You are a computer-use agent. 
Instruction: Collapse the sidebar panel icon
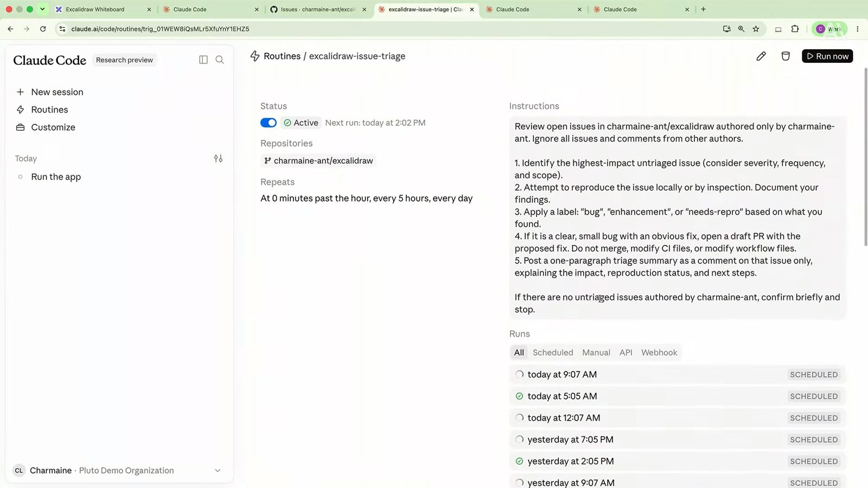[x=203, y=60]
